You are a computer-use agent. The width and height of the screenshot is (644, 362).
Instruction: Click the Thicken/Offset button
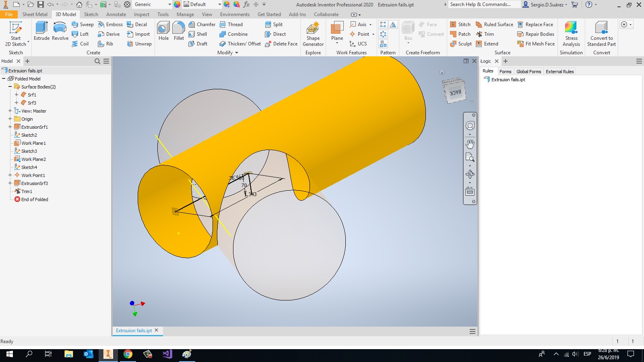click(x=240, y=44)
